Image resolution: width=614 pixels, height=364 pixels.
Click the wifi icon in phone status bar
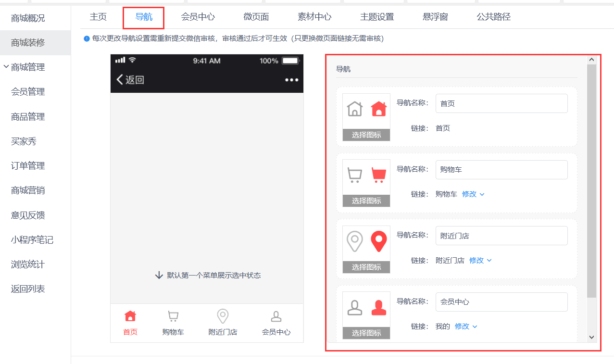click(132, 60)
